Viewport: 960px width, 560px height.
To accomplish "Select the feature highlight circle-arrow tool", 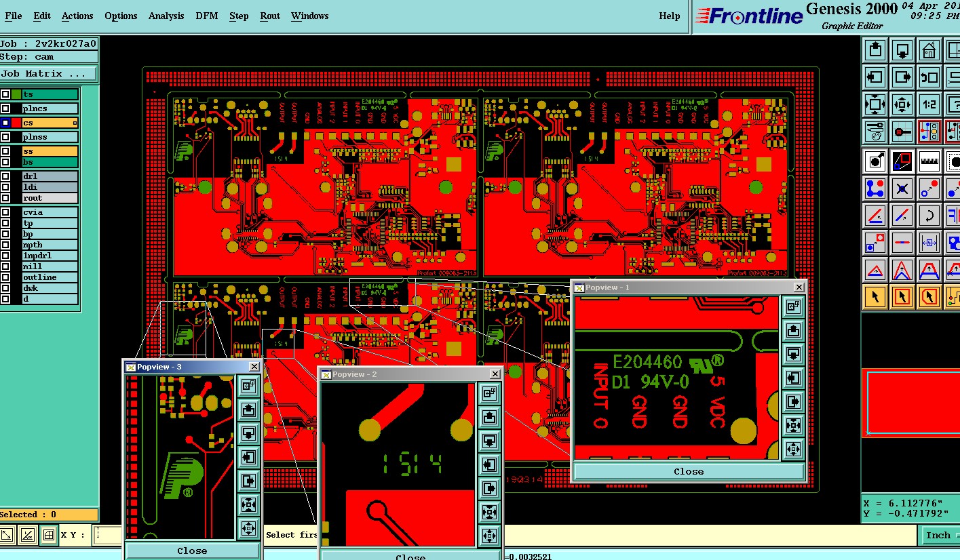I will tap(875, 161).
